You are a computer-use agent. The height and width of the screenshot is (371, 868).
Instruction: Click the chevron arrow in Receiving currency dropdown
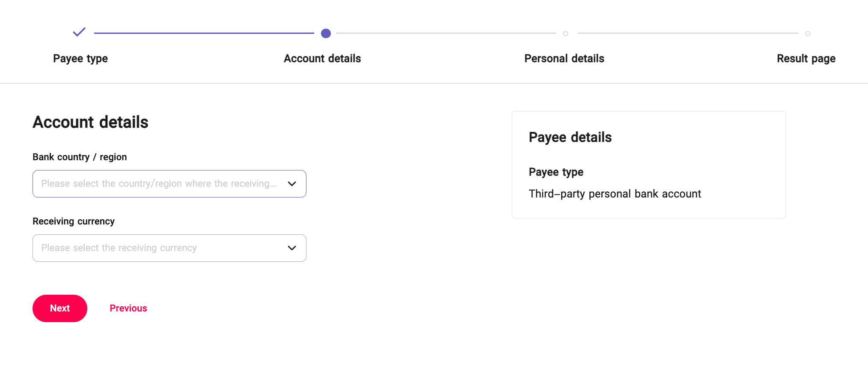tap(292, 248)
